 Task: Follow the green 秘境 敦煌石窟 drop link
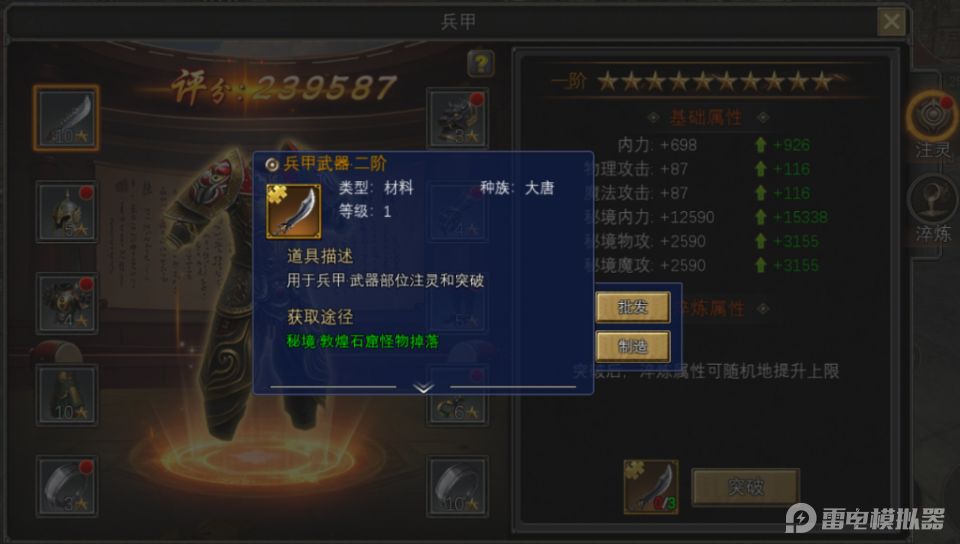[x=362, y=341]
